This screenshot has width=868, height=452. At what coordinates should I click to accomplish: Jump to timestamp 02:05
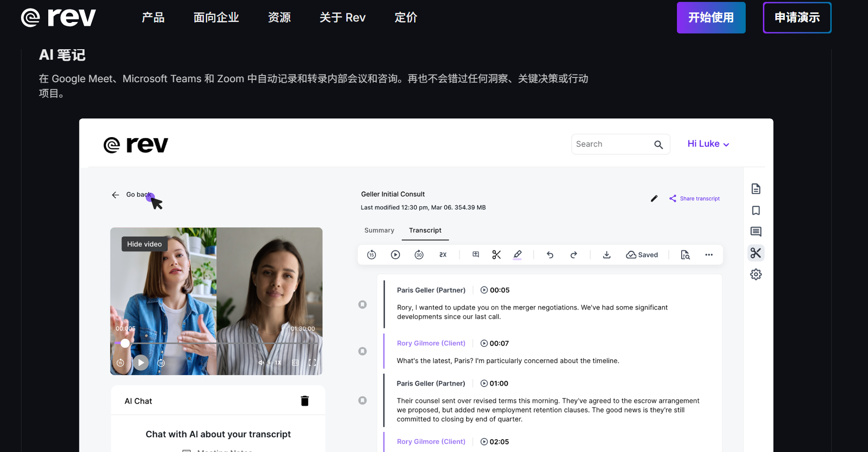494,441
